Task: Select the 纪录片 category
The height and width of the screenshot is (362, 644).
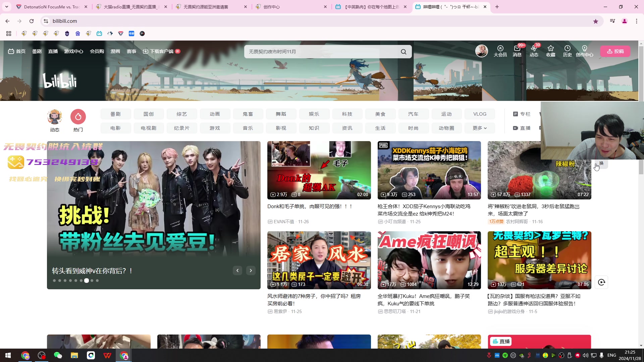Action: [182, 128]
